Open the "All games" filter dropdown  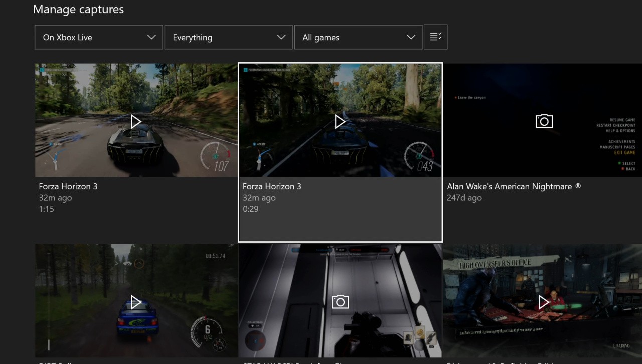(x=358, y=37)
